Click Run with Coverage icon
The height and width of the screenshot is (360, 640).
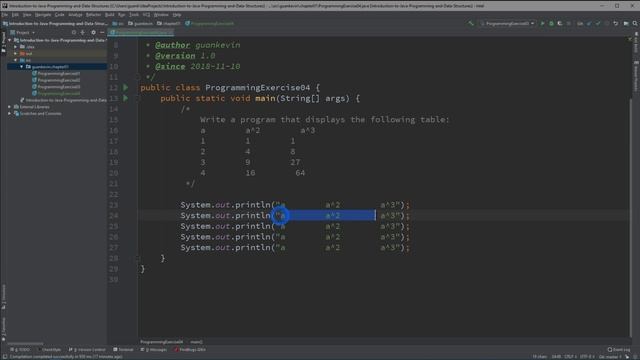560,24
